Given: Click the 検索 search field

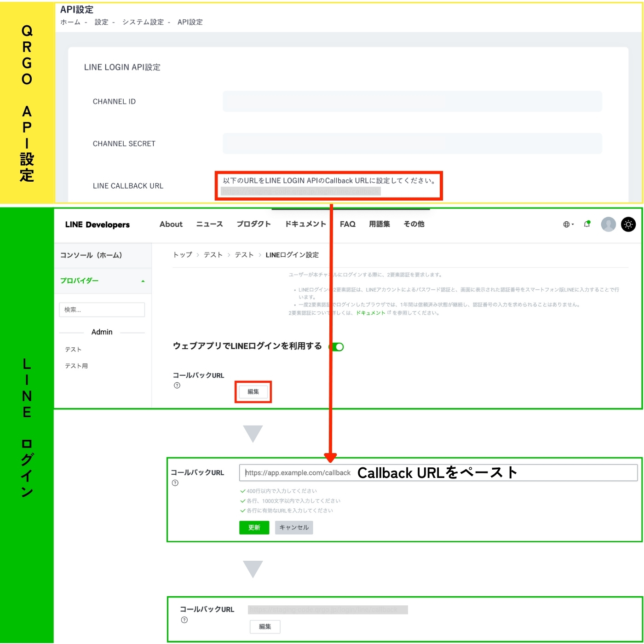Looking at the screenshot, I should click(x=102, y=310).
